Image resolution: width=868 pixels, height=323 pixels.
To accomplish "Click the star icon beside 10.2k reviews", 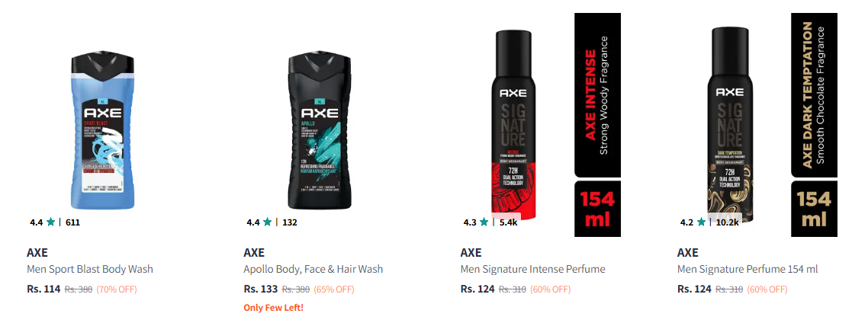I will click(x=702, y=222).
